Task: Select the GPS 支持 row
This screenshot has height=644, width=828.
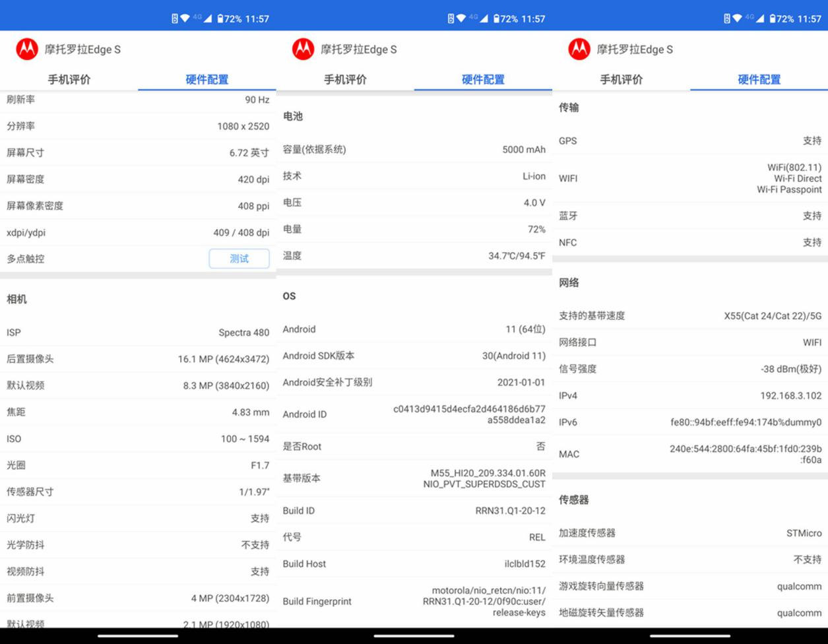Action: [690, 141]
